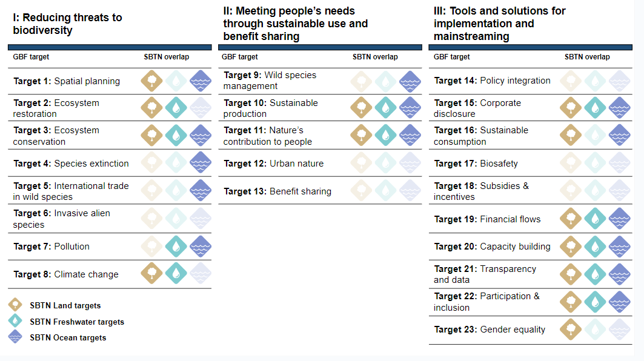Click the SBTN Land targets legend icon

click(x=16, y=306)
